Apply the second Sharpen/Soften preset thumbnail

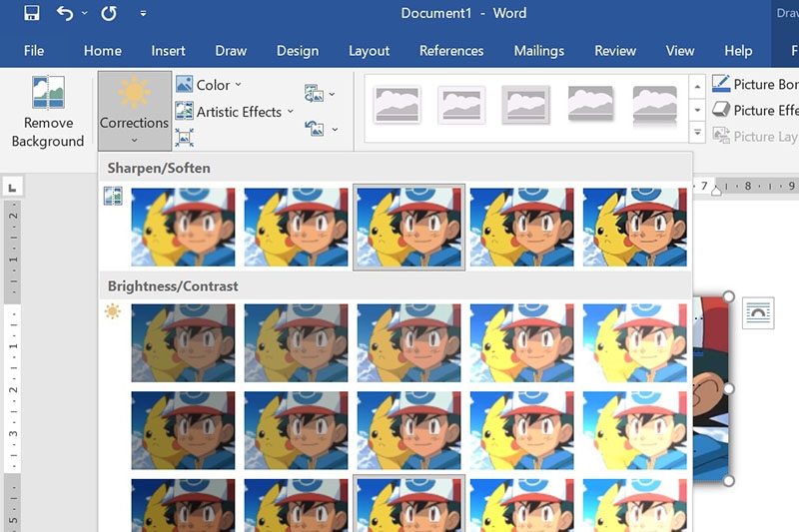coord(296,227)
